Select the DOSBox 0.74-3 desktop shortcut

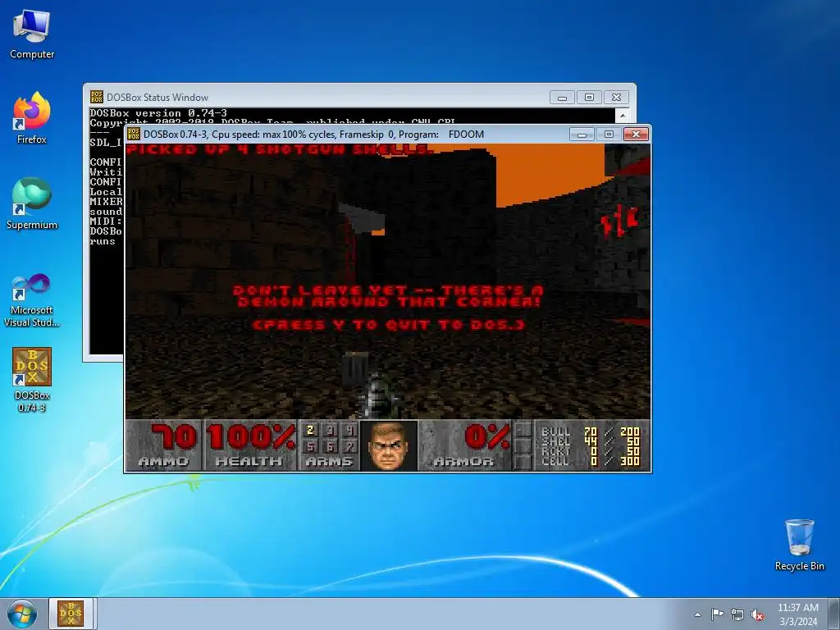(x=32, y=379)
